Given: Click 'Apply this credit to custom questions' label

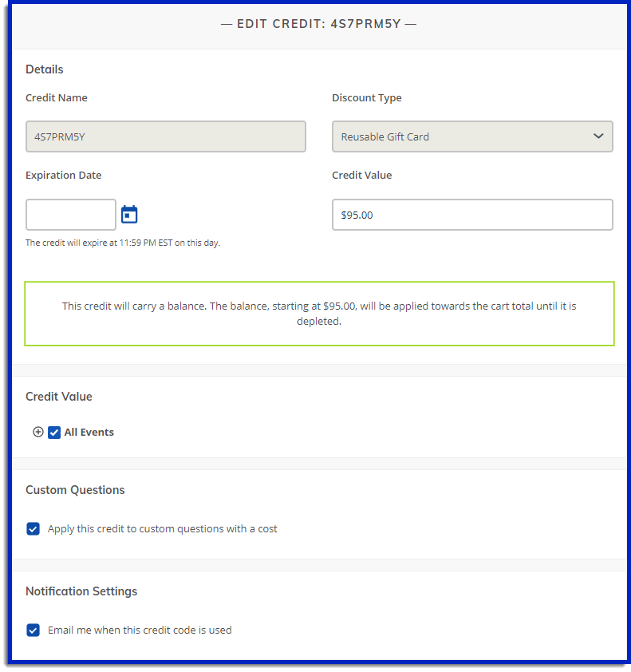Looking at the screenshot, I should click(163, 528).
